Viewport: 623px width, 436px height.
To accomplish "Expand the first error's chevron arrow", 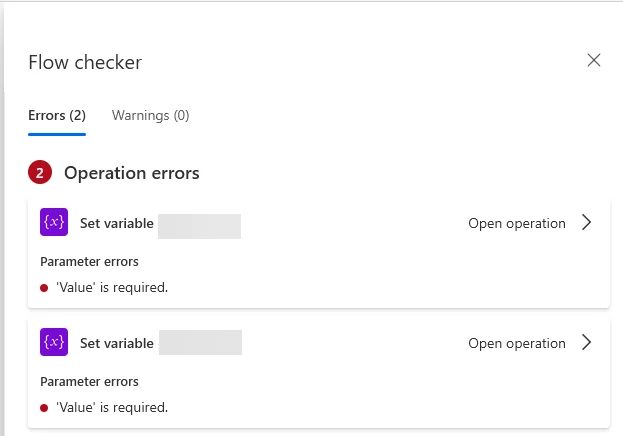I will [587, 223].
